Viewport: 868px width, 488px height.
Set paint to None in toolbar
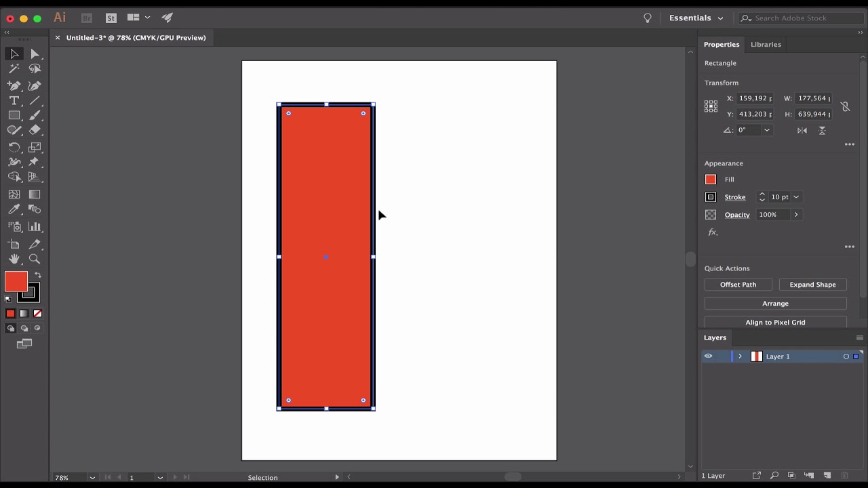(37, 313)
